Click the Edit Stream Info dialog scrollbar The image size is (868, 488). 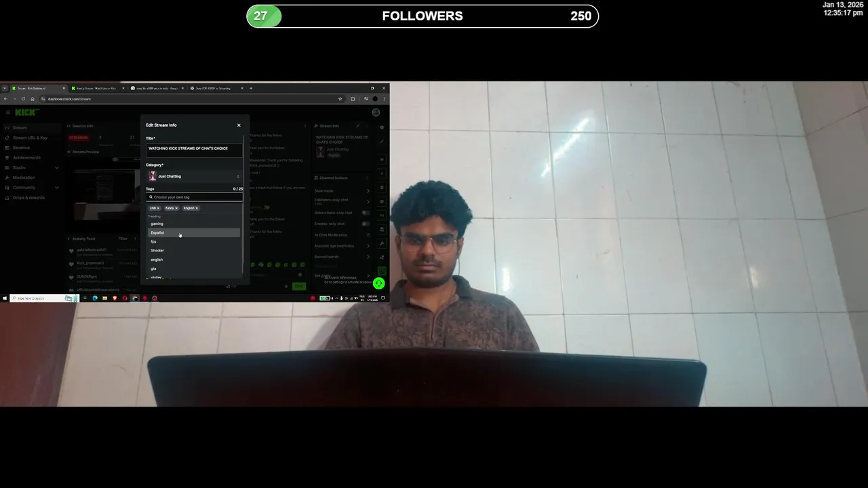(x=243, y=199)
